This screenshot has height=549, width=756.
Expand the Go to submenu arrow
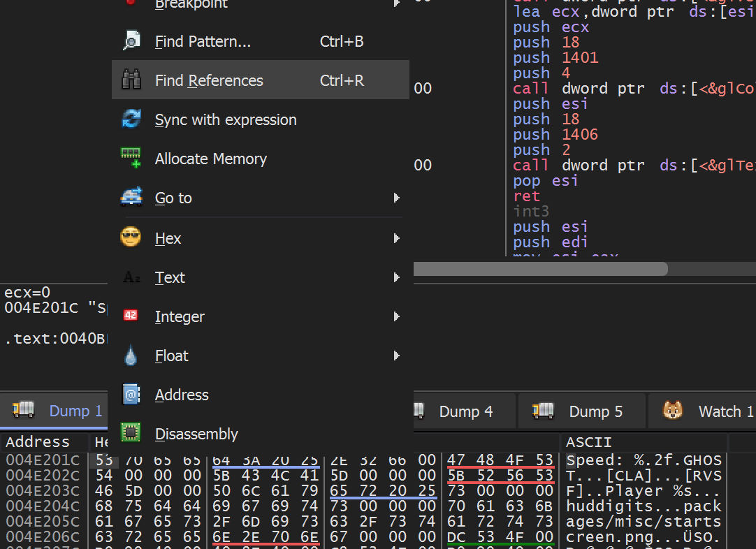pyautogui.click(x=396, y=198)
